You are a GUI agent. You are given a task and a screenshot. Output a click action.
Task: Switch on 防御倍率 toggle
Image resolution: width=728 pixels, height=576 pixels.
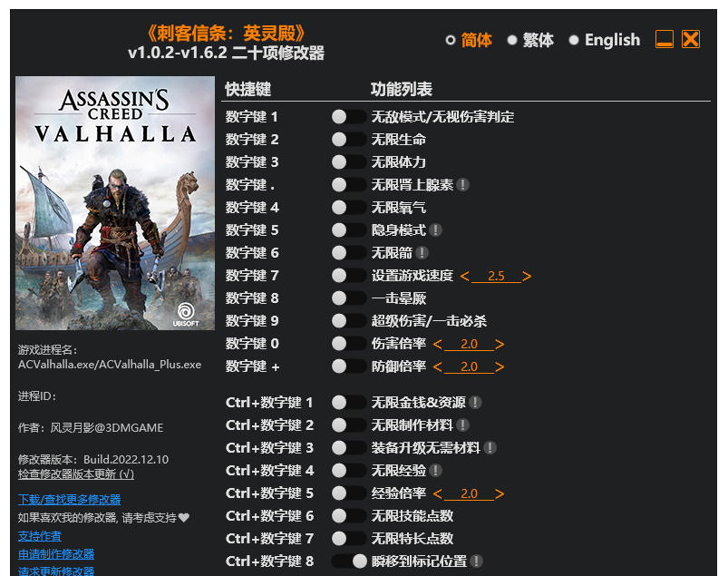[348, 366]
